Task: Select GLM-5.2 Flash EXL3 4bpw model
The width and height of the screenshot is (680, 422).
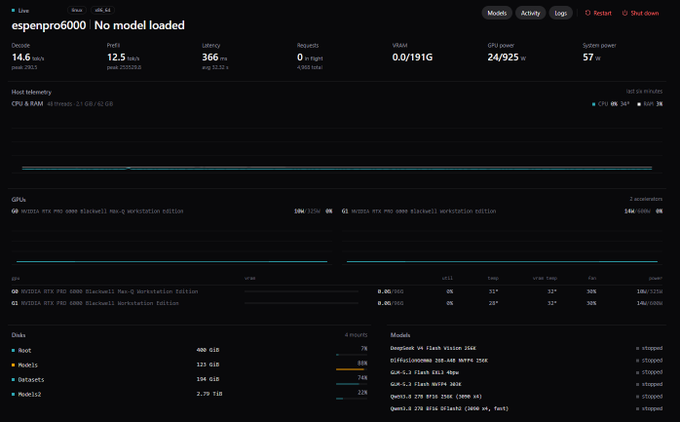Action: point(424,372)
